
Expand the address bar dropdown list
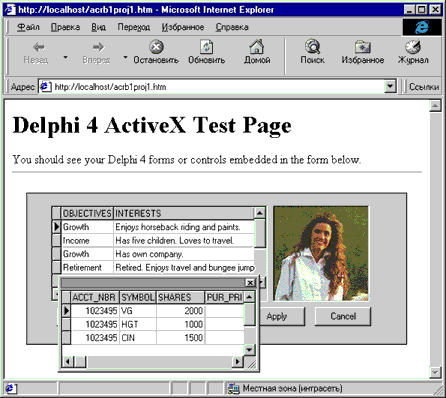click(390, 87)
